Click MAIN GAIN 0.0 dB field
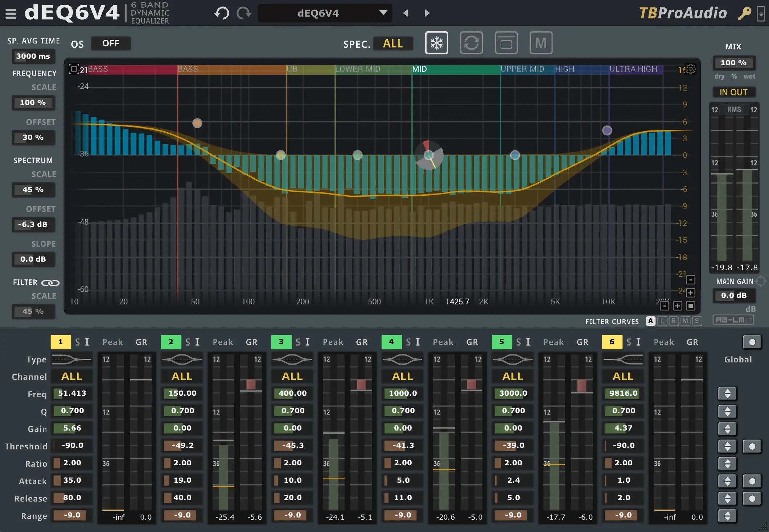The image size is (769, 532). click(734, 295)
